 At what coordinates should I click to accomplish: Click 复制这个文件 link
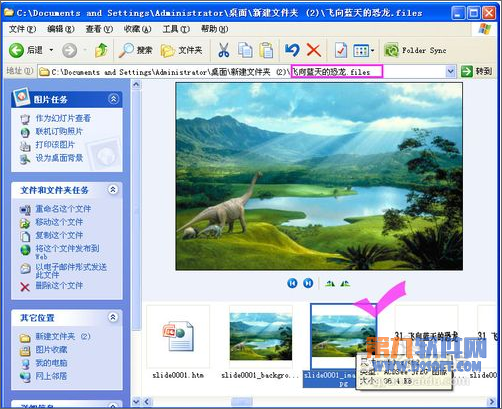coord(59,235)
